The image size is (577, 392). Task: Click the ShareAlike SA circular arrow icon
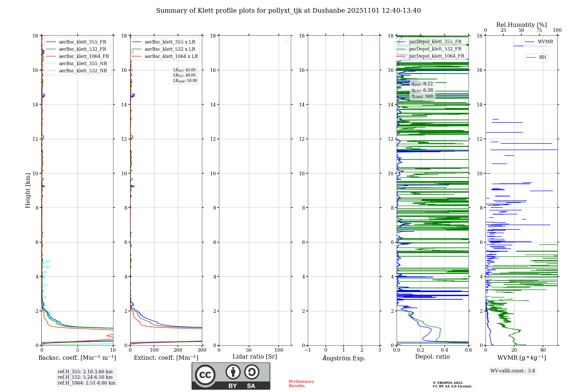[x=252, y=372]
